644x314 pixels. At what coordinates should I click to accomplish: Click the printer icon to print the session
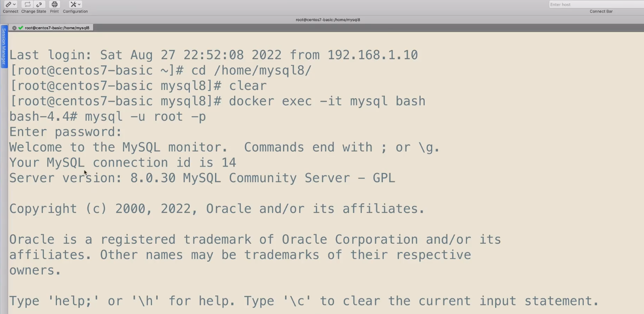(x=54, y=4)
